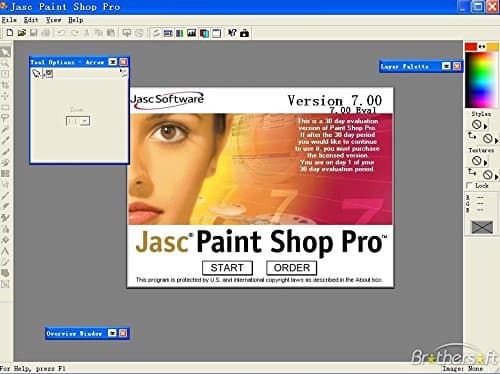
Task: Toggle roll-up on Overview Window palette
Action: (x=112, y=333)
